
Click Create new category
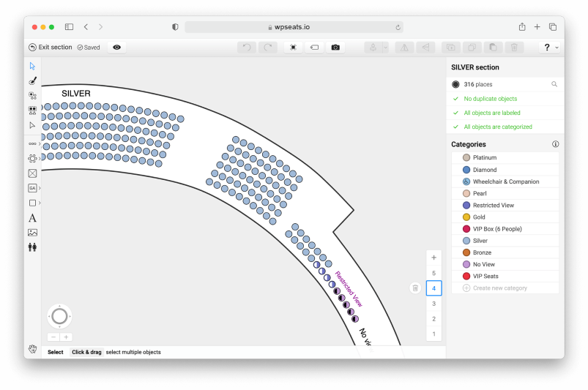point(505,288)
